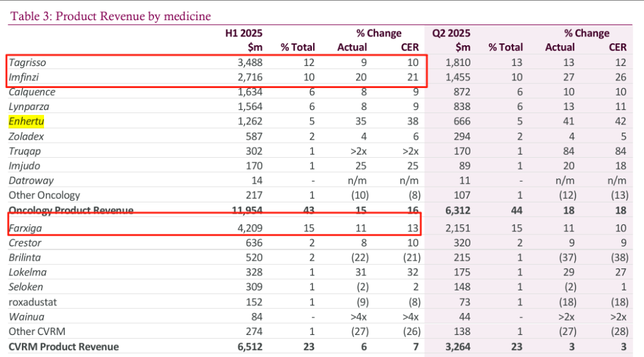The height and width of the screenshot is (357, 644).
Task: Select Truqap Q2 revenue value 170
Action: coord(462,151)
